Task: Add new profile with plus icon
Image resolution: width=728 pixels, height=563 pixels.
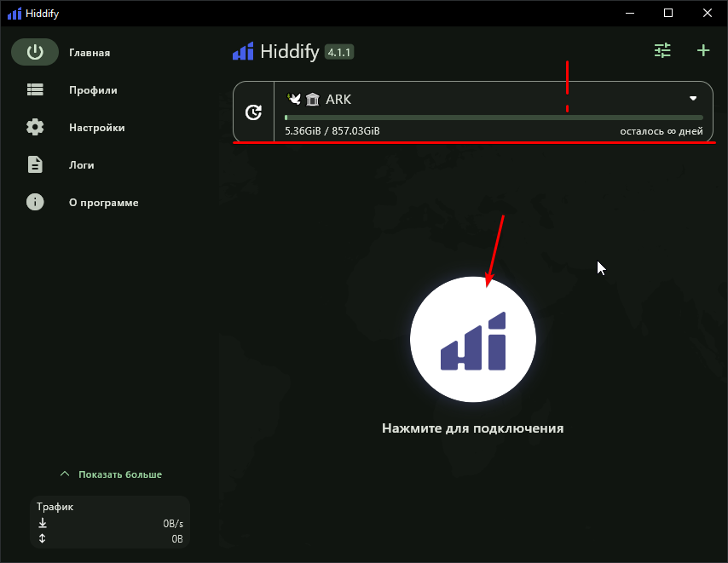Action: point(703,51)
